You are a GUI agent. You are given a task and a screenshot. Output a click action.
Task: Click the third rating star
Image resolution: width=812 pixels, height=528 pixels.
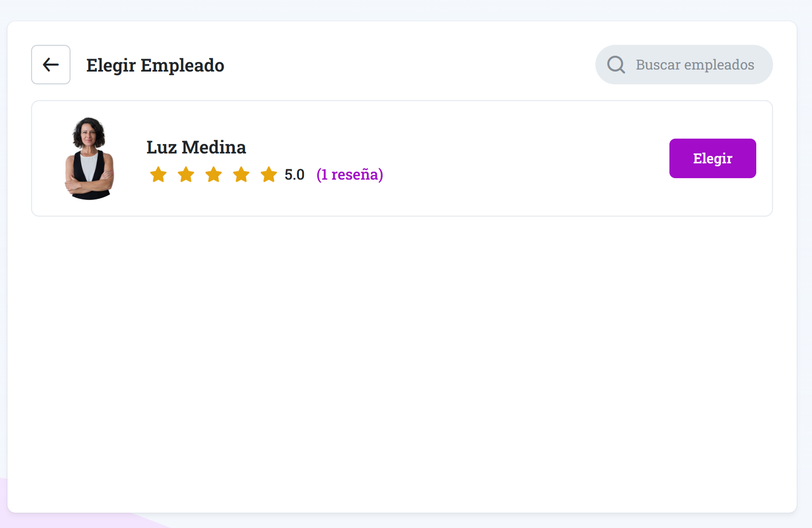point(214,175)
